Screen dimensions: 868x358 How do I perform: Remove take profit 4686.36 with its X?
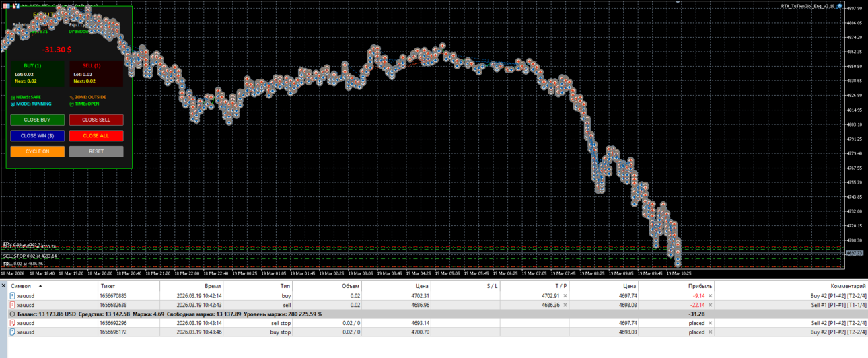pyautogui.click(x=565, y=305)
